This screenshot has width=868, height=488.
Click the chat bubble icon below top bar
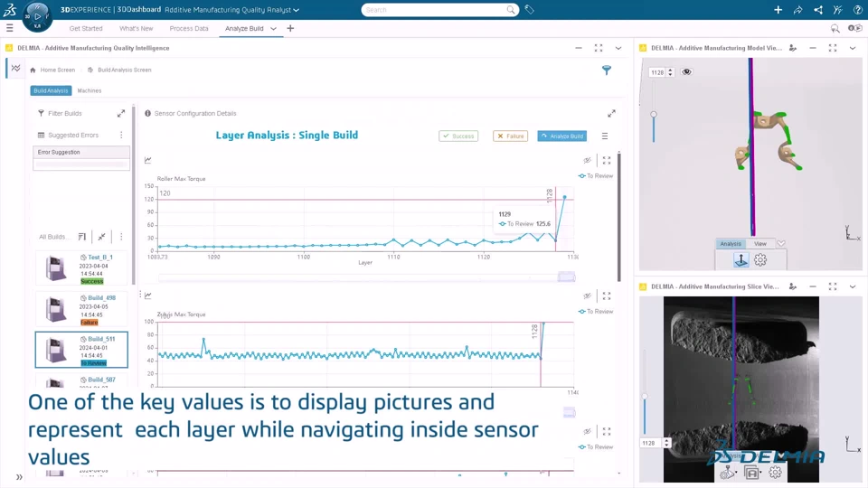point(835,28)
